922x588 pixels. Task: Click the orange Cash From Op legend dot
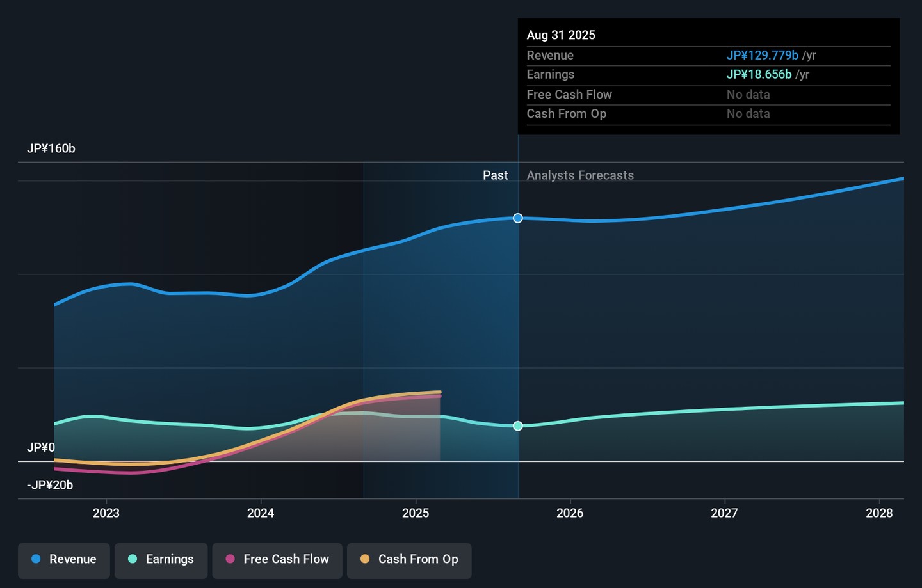(x=365, y=559)
